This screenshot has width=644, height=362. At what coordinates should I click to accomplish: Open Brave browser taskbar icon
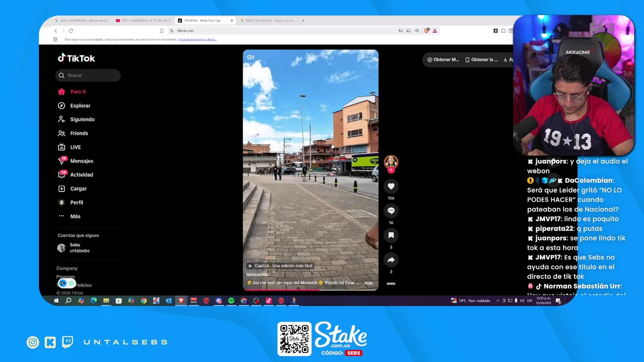click(x=181, y=301)
